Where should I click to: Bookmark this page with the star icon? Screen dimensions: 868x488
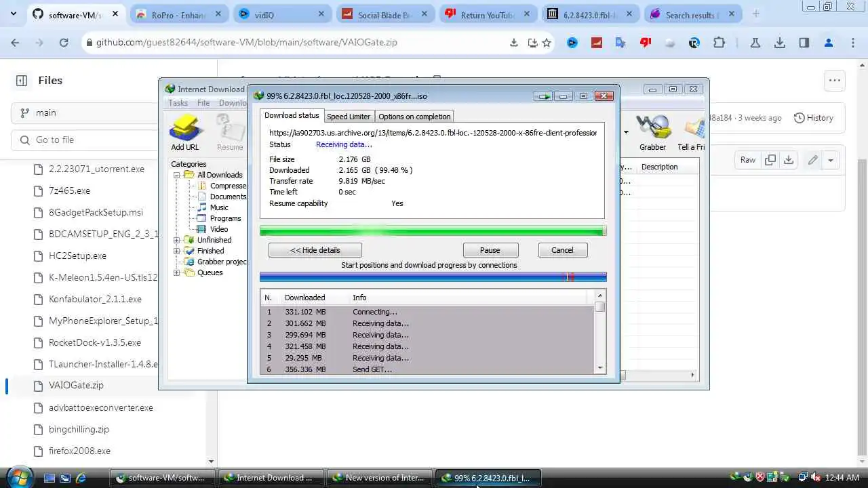[x=547, y=43]
